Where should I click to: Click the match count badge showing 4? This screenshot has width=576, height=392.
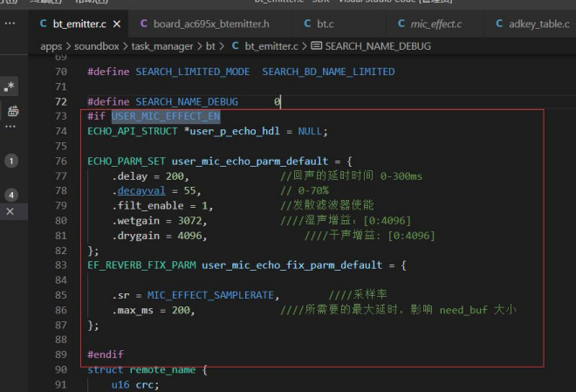click(11, 195)
